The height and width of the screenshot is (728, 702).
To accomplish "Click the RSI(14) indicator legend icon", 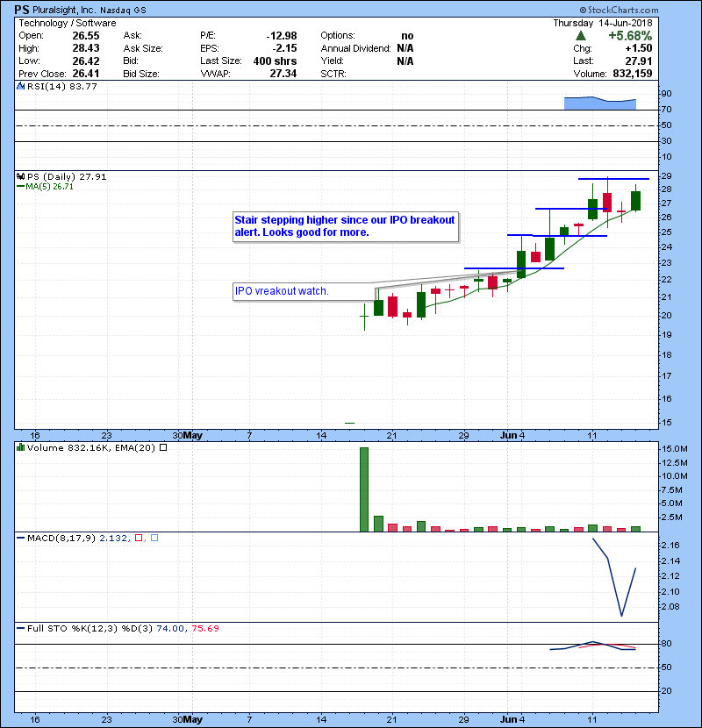I will pyautogui.click(x=21, y=86).
